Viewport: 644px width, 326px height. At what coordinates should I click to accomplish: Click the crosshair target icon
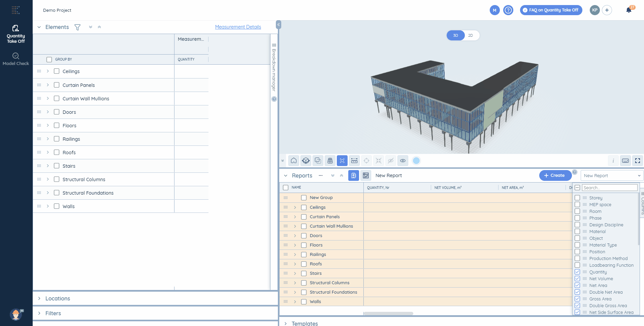pos(366,161)
